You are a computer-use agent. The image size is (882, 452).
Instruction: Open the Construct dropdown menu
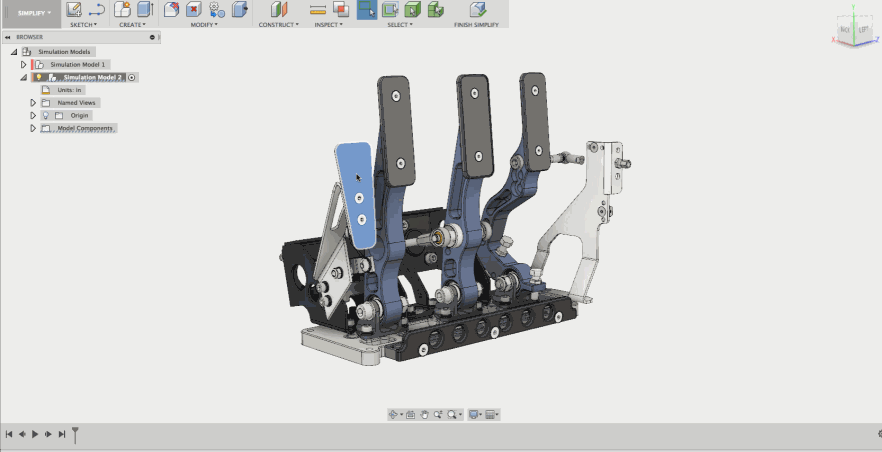278,25
